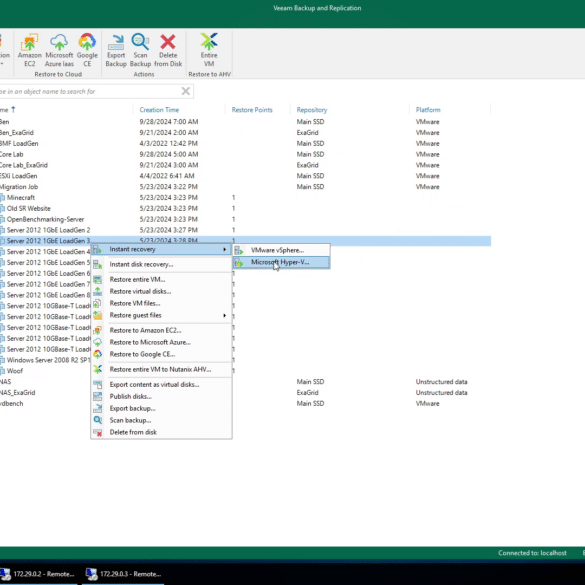
Task: Click the Instant disk recovery icon
Action: pos(97,265)
